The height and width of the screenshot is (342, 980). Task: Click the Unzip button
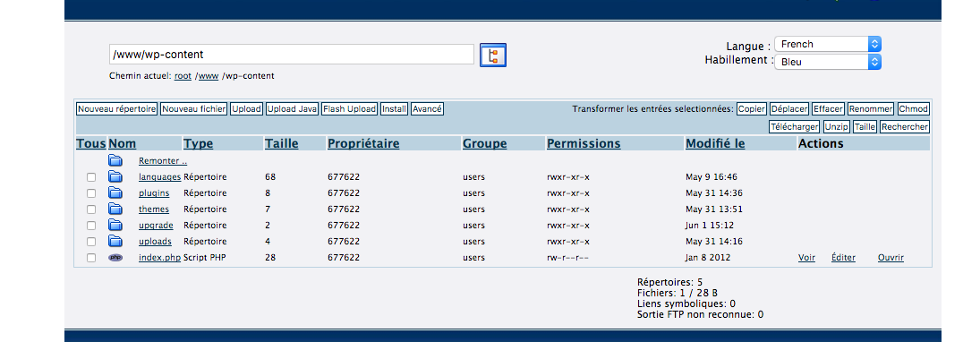click(x=836, y=126)
